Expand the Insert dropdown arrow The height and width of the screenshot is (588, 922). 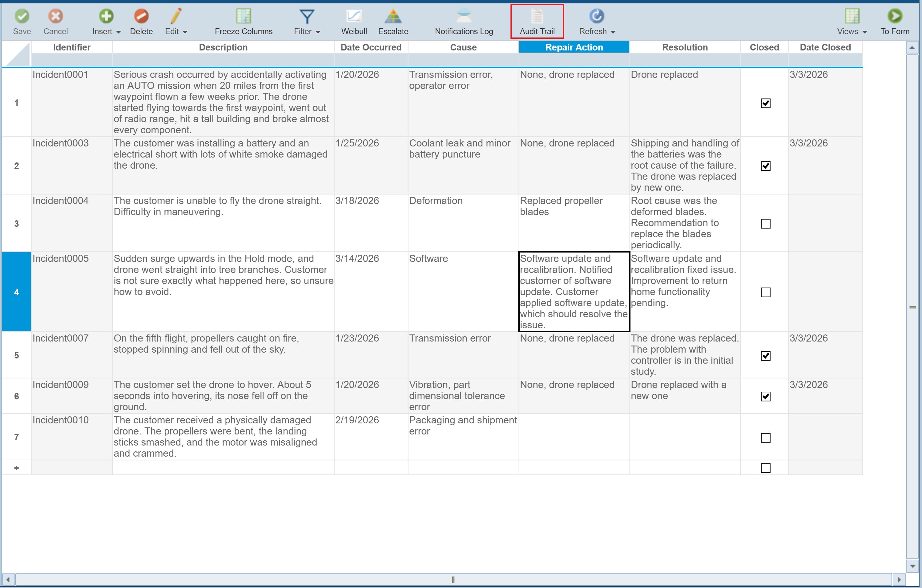point(118,32)
